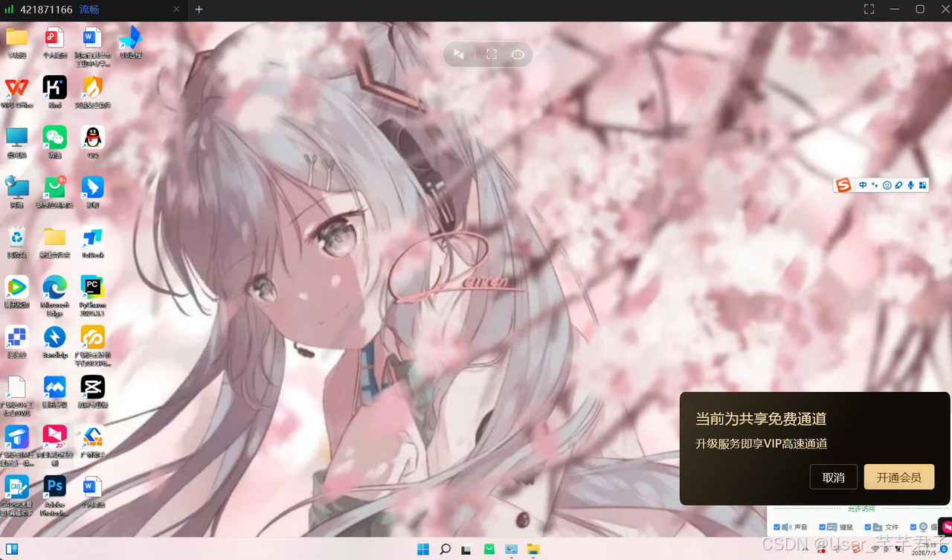Launch the Bandizip desktop shortcut
Image resolution: width=952 pixels, height=560 pixels.
(54, 341)
